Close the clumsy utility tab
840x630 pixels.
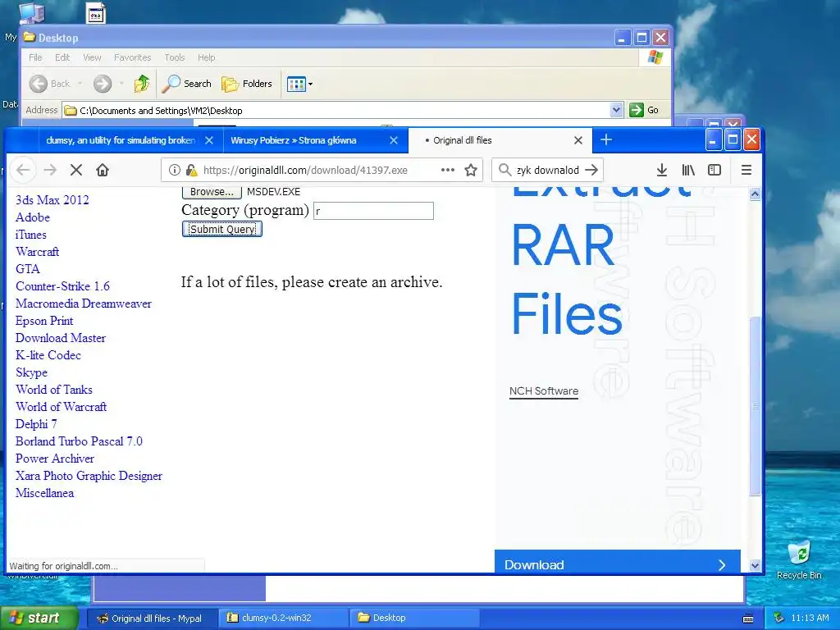point(209,140)
